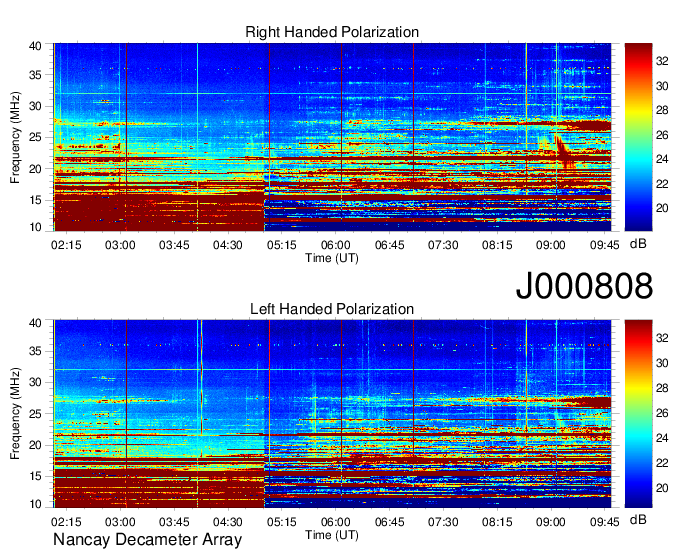Click the 10 MHz tick on Right Handed frequency axis

click(x=36, y=227)
